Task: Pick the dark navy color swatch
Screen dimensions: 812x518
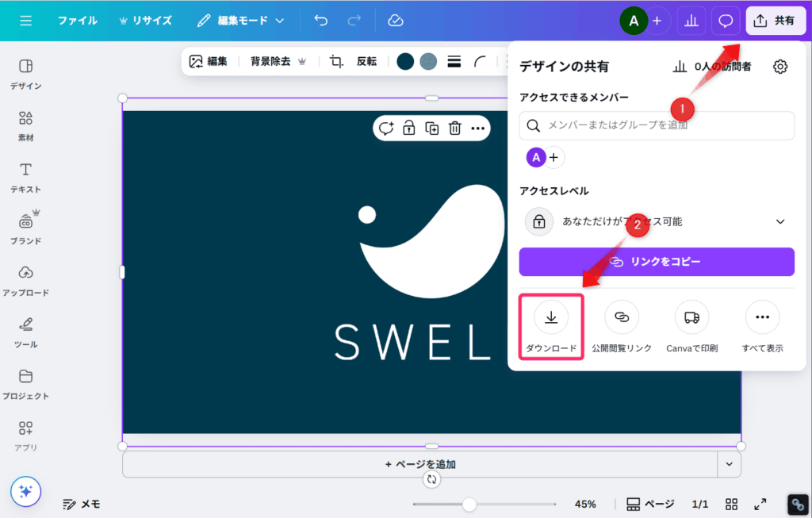Action: pyautogui.click(x=405, y=62)
